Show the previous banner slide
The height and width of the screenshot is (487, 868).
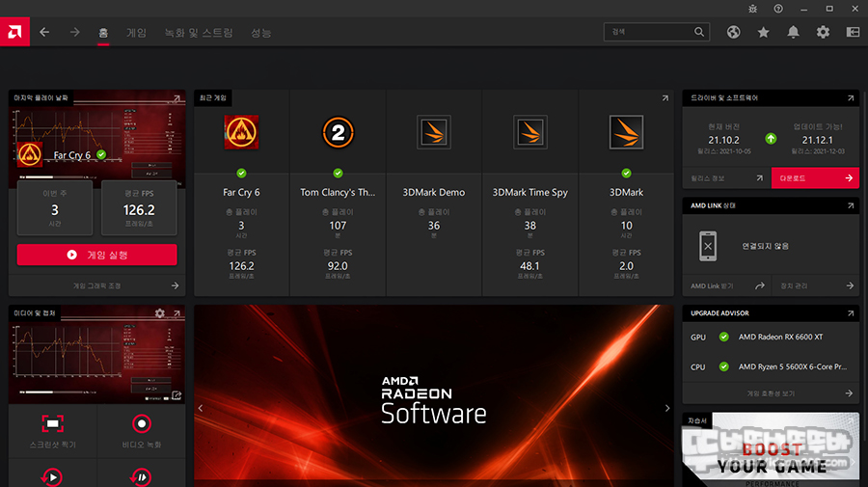tap(201, 408)
